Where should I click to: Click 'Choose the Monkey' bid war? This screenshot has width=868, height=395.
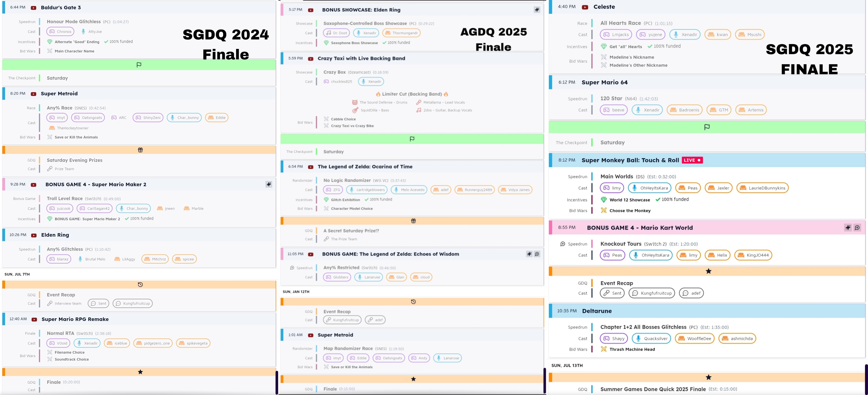click(x=630, y=211)
